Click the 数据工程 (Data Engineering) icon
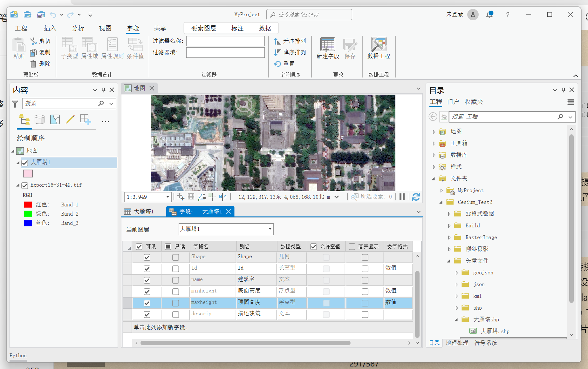This screenshot has height=369, width=588. click(379, 44)
